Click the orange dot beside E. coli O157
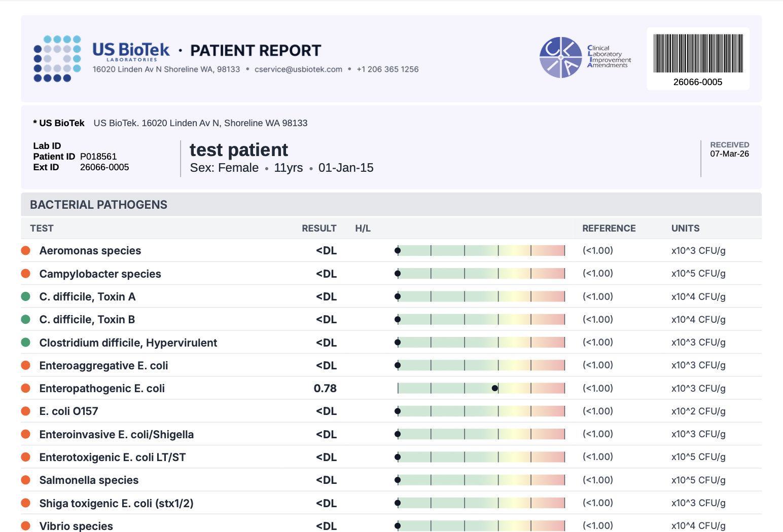Image resolution: width=783 pixels, height=532 pixels. [x=26, y=411]
